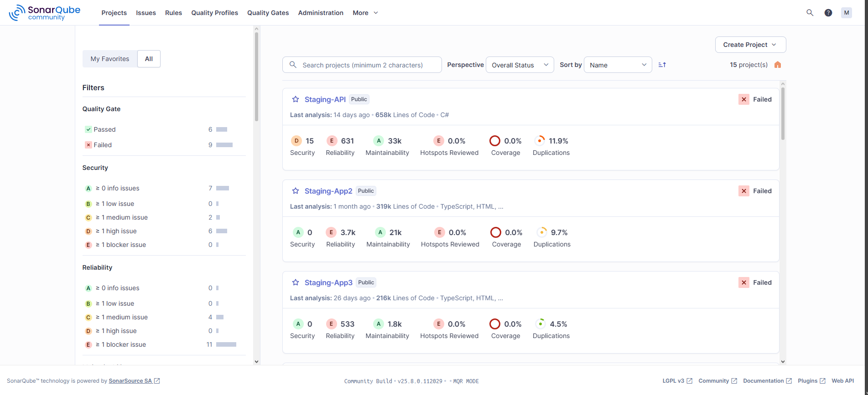Open the SonarQube community home logo
This screenshot has width=868, height=395.
[x=45, y=13]
